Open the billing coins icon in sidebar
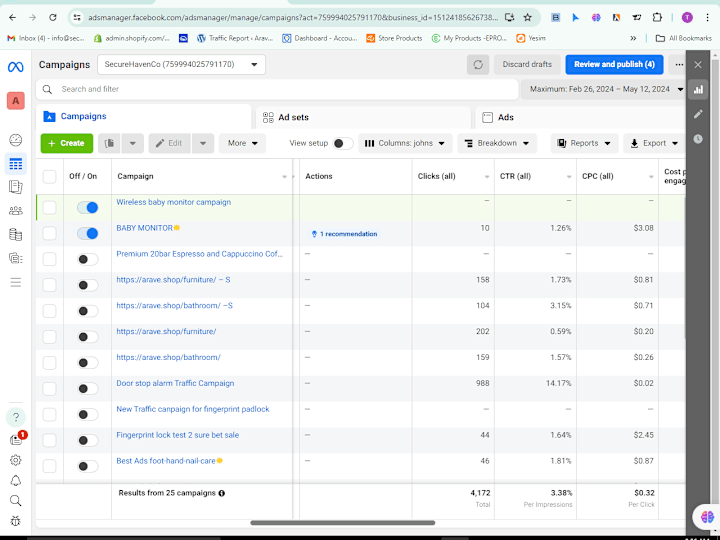Screen dimensions: 720x540 pos(16,234)
